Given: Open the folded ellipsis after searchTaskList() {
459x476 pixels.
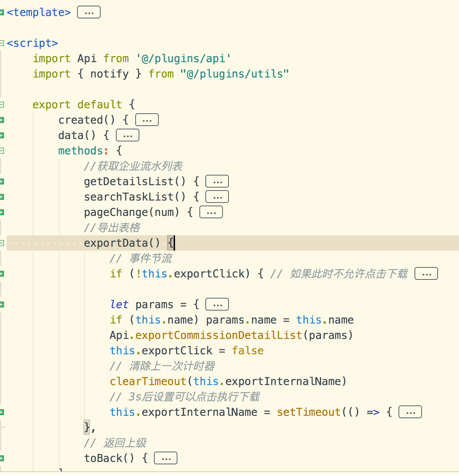Looking at the screenshot, I should [217, 197].
